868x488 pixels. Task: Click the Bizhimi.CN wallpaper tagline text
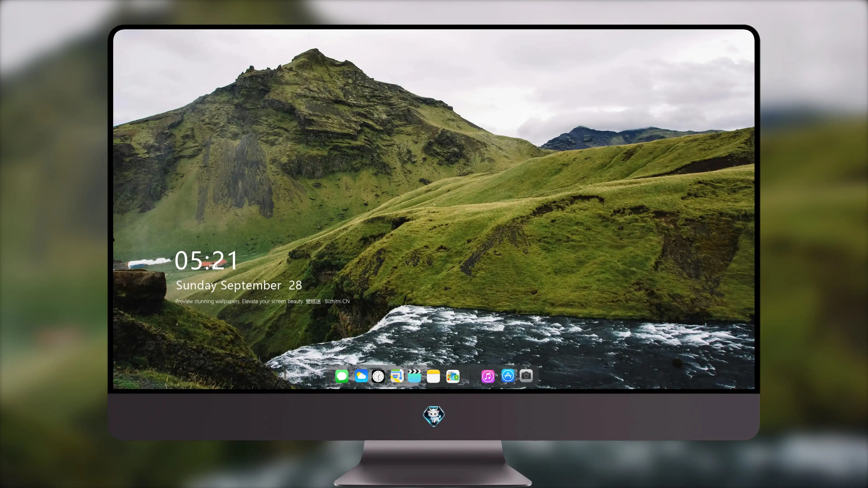click(262, 301)
